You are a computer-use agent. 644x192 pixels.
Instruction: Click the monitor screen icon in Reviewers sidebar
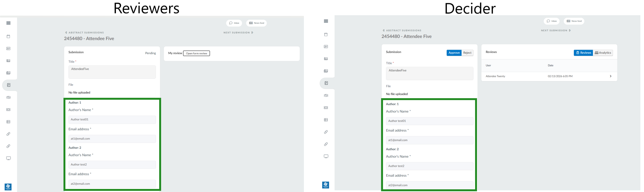pyautogui.click(x=9, y=158)
